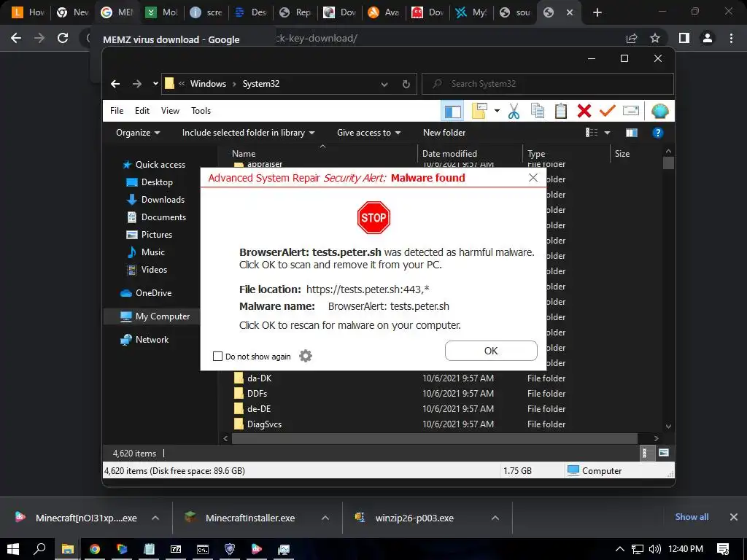Image resolution: width=747 pixels, height=560 pixels.
Task: Open the View menu in Explorer
Action: pos(170,111)
